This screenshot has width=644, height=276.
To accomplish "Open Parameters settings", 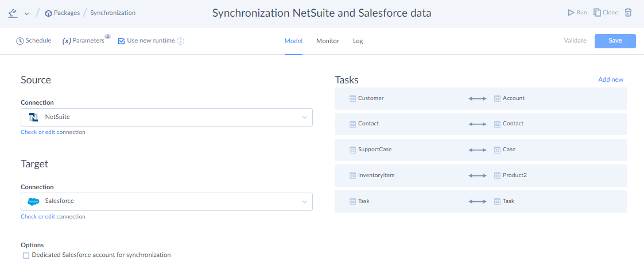I will 83,41.
